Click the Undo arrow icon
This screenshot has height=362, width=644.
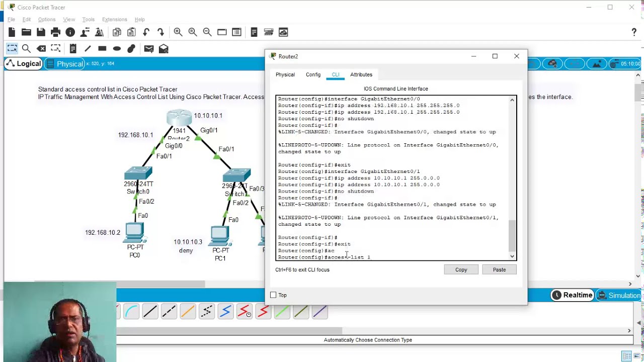146,32
